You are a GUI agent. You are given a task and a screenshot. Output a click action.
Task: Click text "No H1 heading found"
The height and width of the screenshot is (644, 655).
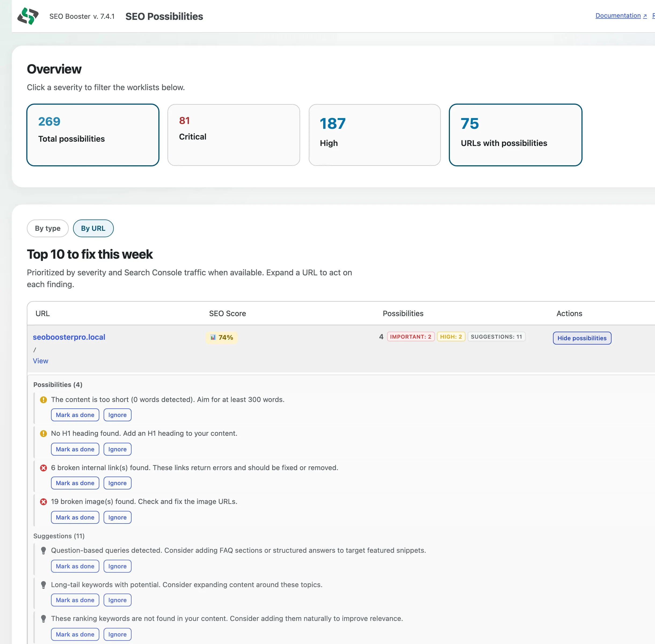(x=86, y=433)
